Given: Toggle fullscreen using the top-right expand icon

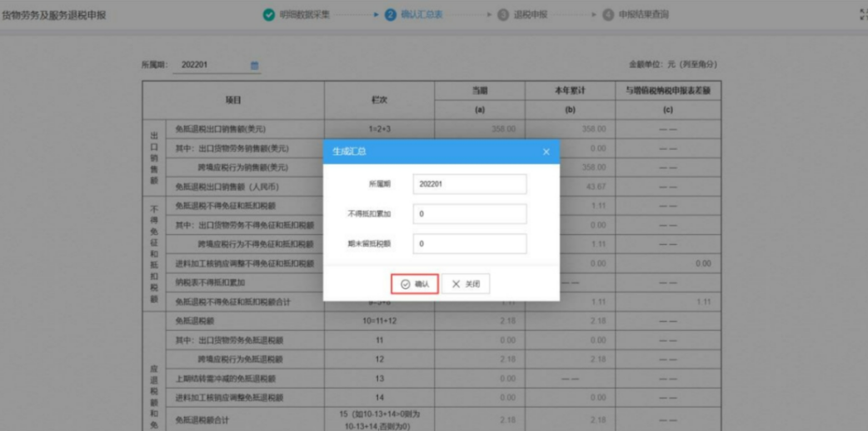Looking at the screenshot, I should point(864,15).
